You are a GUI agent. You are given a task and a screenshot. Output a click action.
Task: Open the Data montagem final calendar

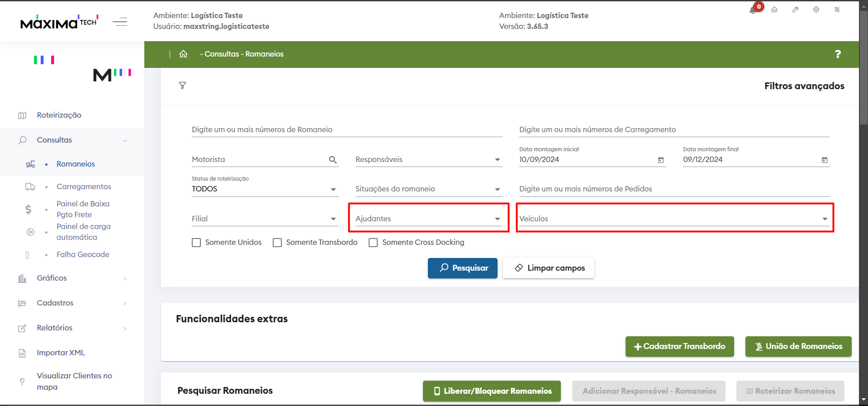click(825, 160)
